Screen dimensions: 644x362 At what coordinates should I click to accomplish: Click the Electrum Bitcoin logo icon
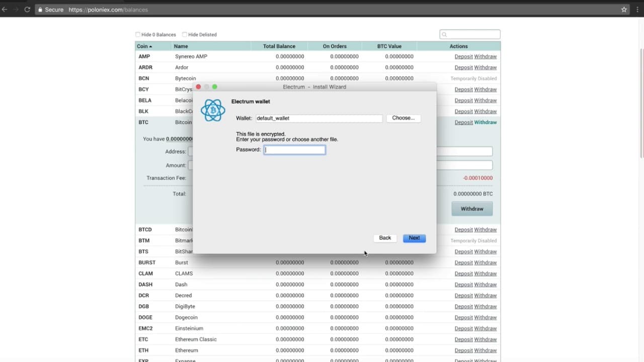[213, 110]
